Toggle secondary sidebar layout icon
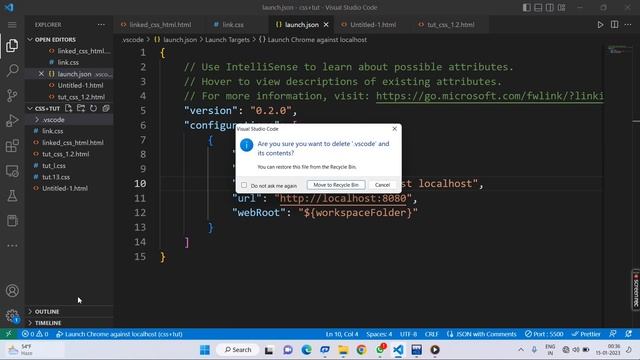This screenshot has height=360, width=640. (550, 8)
